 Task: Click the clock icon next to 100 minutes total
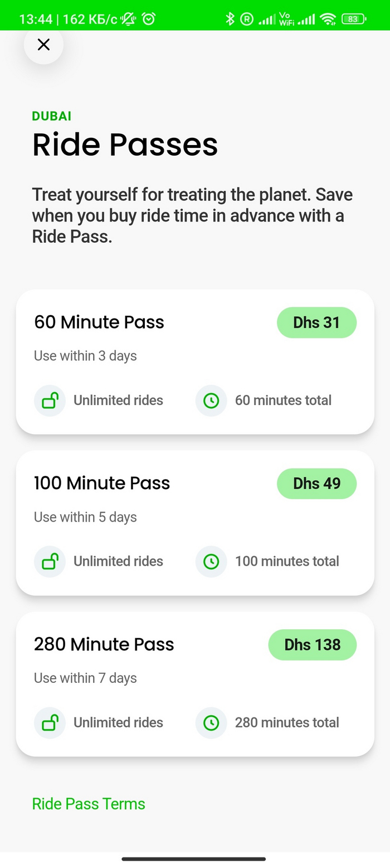[x=211, y=562]
